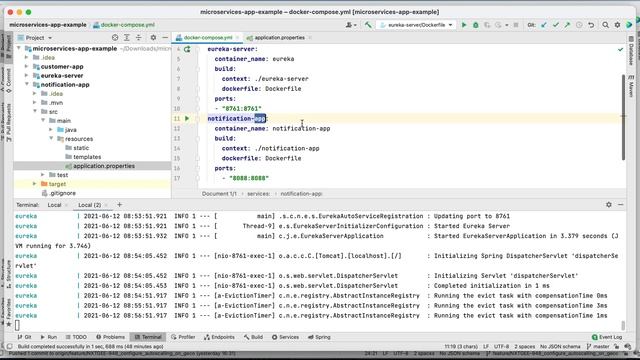
Task: Collapse the notification-app folder
Action: [27, 84]
